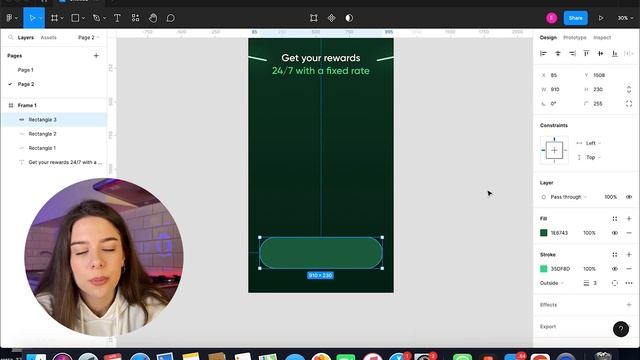Click the search icon in Layers panel
The image size is (640, 360).
[x=11, y=38]
